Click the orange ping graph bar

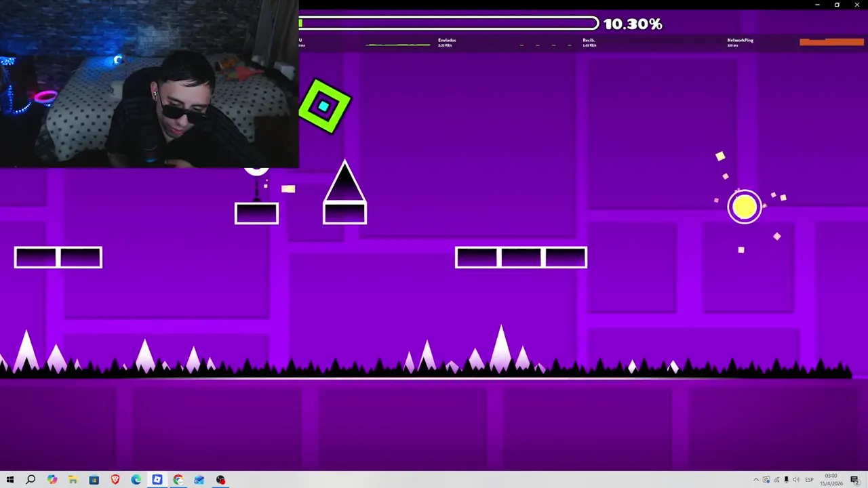coord(831,42)
